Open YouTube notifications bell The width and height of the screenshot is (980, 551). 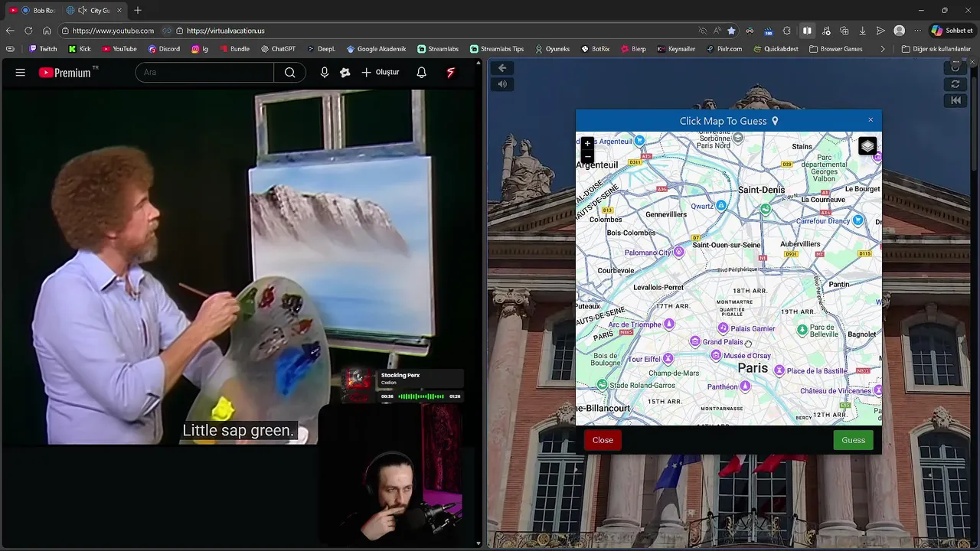tap(421, 73)
